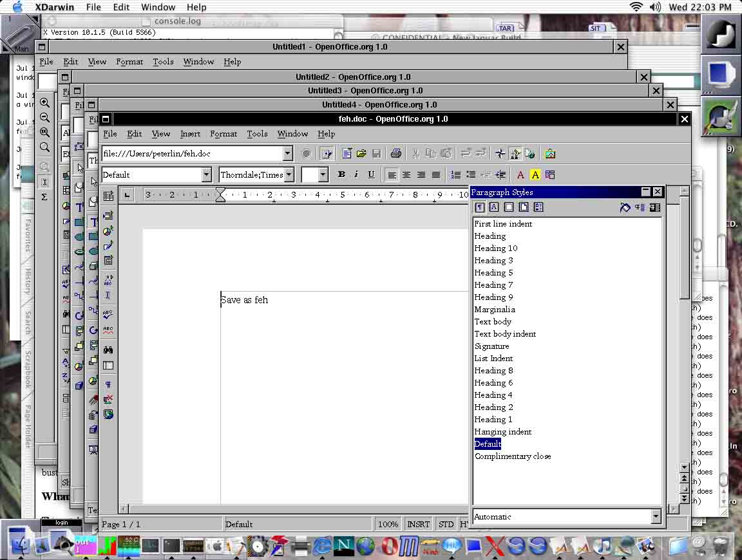The height and width of the screenshot is (560, 742).
Task: Click the Fill Format Mode paint bucket icon
Action: [x=625, y=207]
